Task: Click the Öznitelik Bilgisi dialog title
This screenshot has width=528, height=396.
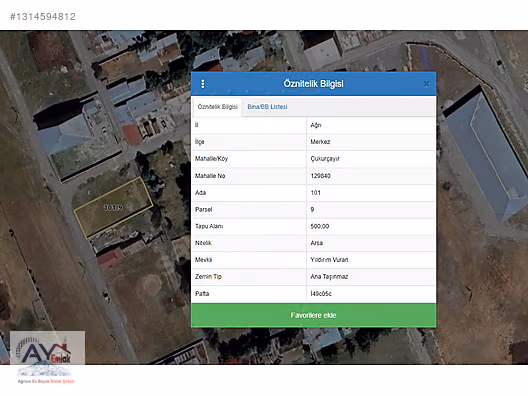Action: click(x=314, y=84)
